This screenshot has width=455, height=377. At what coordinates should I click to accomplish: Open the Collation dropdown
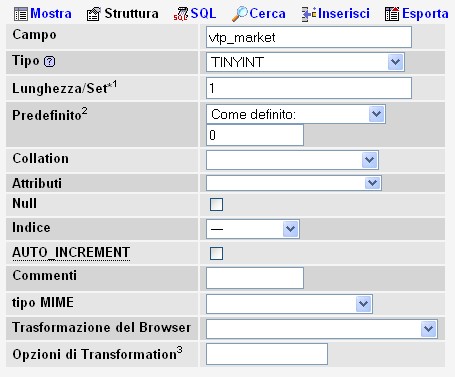coord(292,160)
